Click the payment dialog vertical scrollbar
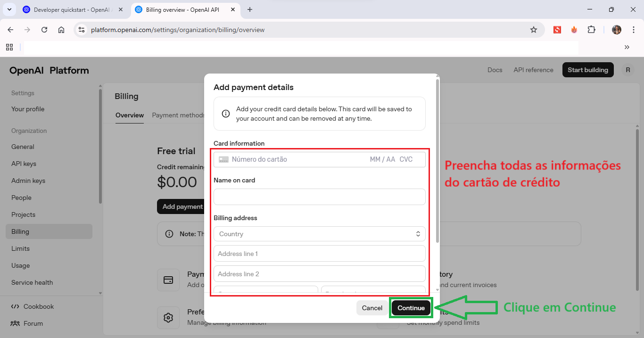Screen dimensions: 644x338 [x=437, y=160]
